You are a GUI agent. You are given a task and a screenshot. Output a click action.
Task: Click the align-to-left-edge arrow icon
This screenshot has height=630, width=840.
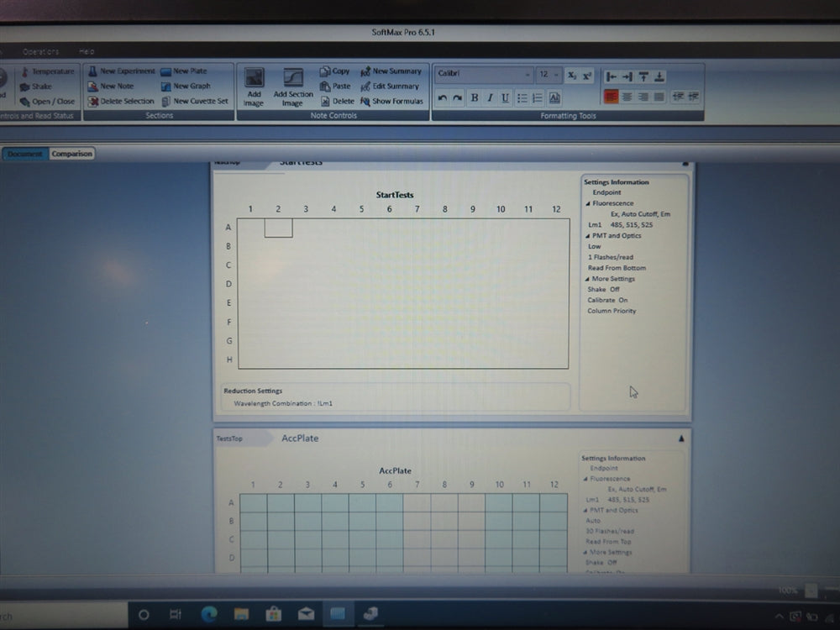coord(612,76)
